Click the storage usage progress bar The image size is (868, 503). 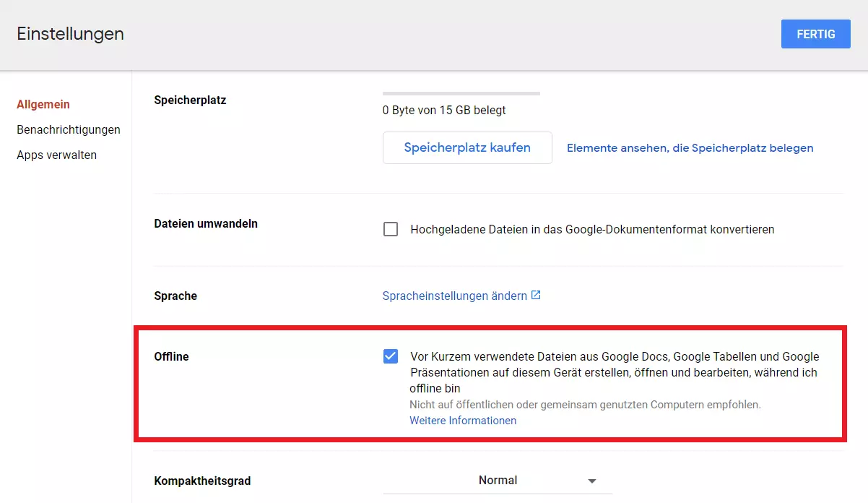461,93
